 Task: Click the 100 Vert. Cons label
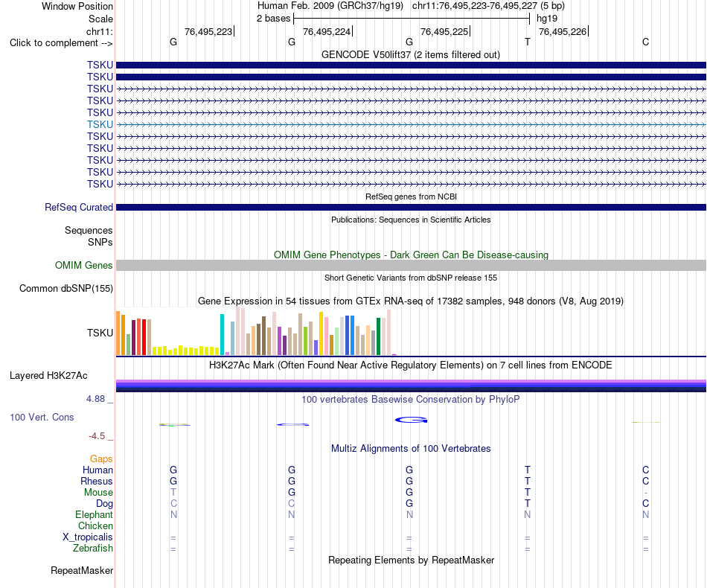click(x=42, y=417)
